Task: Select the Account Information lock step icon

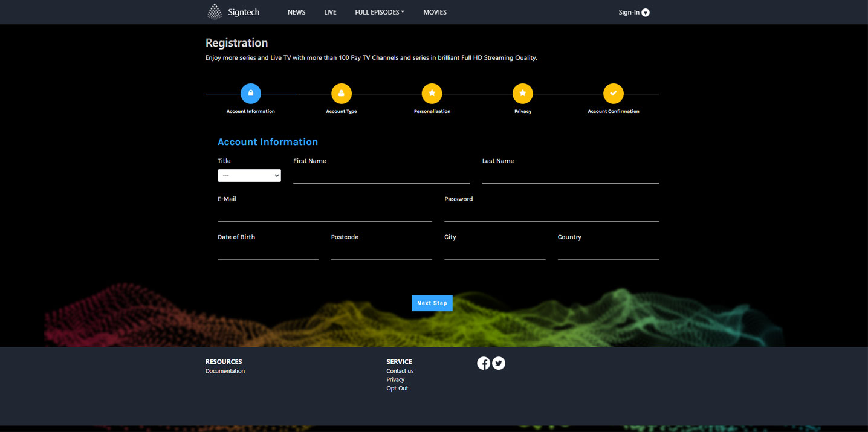Action: pos(251,94)
